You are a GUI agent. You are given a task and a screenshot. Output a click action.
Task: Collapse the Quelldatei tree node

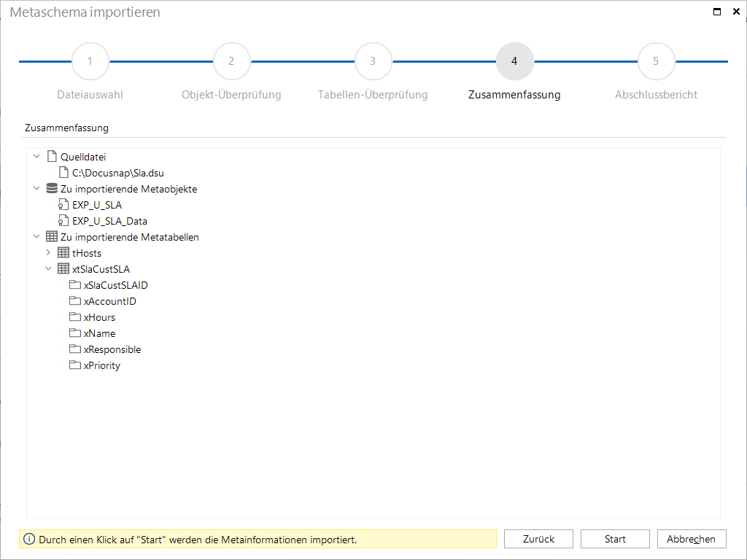pos(36,156)
